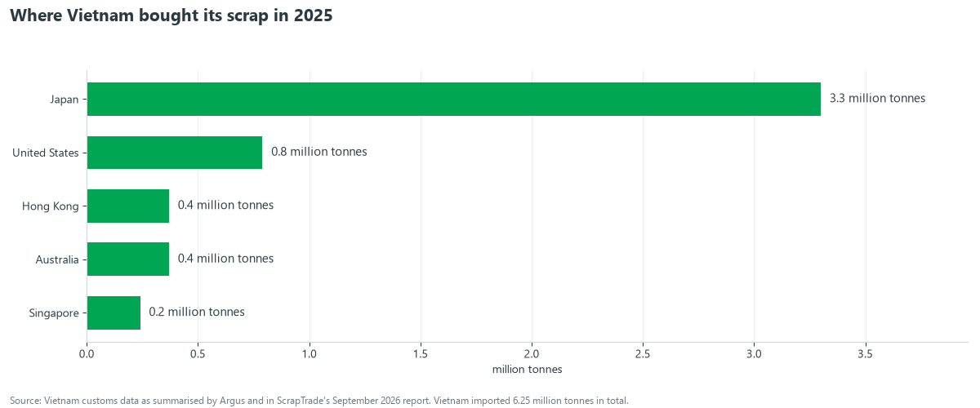Click the '3.3 million tonnes' value label

coord(878,98)
